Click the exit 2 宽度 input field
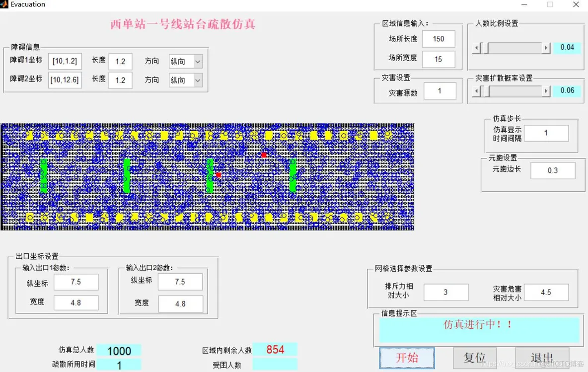588x372 pixels. (x=180, y=304)
